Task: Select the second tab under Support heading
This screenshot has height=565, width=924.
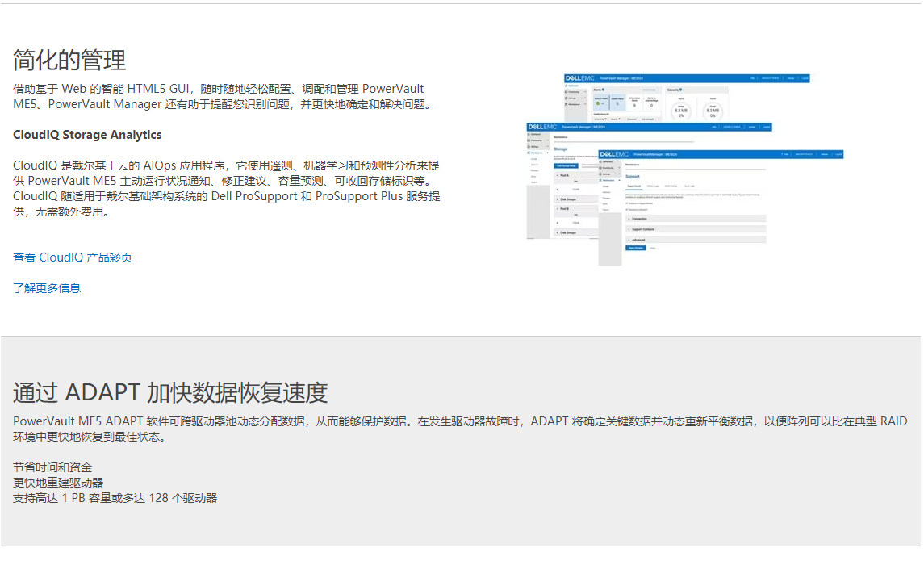Action: (x=653, y=186)
